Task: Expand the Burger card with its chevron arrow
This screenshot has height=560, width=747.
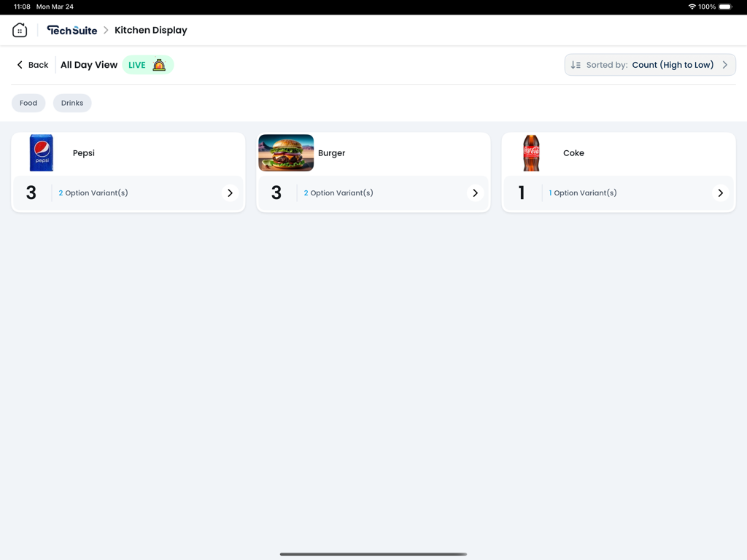Action: tap(475, 192)
